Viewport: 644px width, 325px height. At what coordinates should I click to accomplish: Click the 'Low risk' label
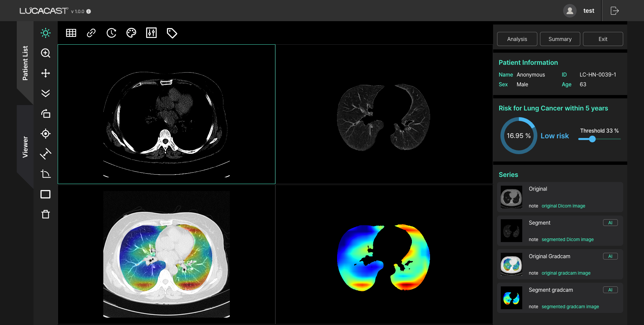(x=554, y=136)
